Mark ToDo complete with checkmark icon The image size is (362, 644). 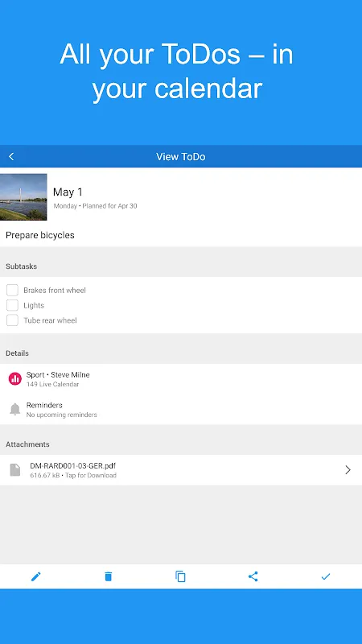point(326,576)
